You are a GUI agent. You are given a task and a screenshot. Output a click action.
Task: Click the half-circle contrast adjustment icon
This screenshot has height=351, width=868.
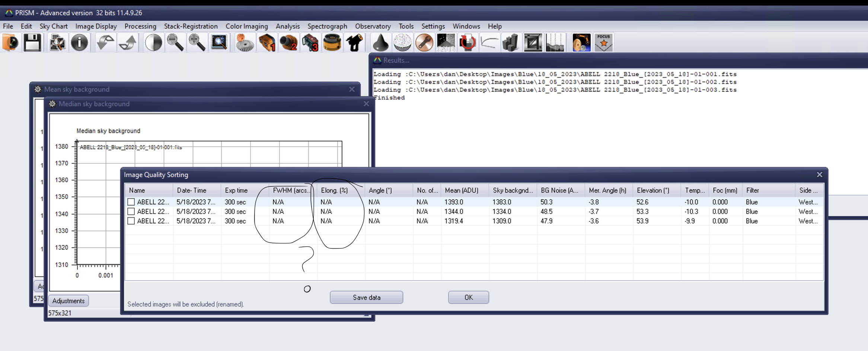(153, 43)
